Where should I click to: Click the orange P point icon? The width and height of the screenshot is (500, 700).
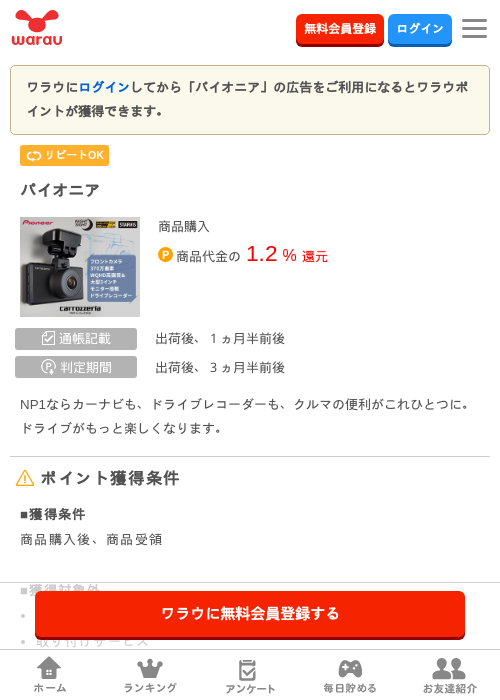click(x=165, y=255)
